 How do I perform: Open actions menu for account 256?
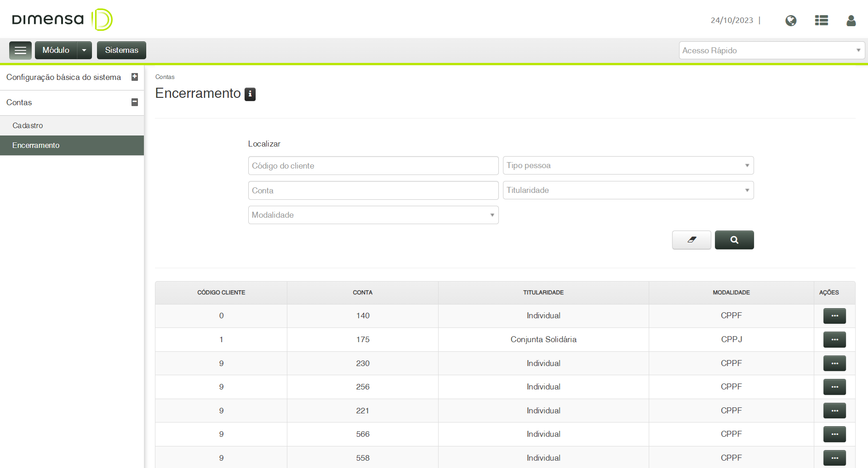[x=834, y=387]
